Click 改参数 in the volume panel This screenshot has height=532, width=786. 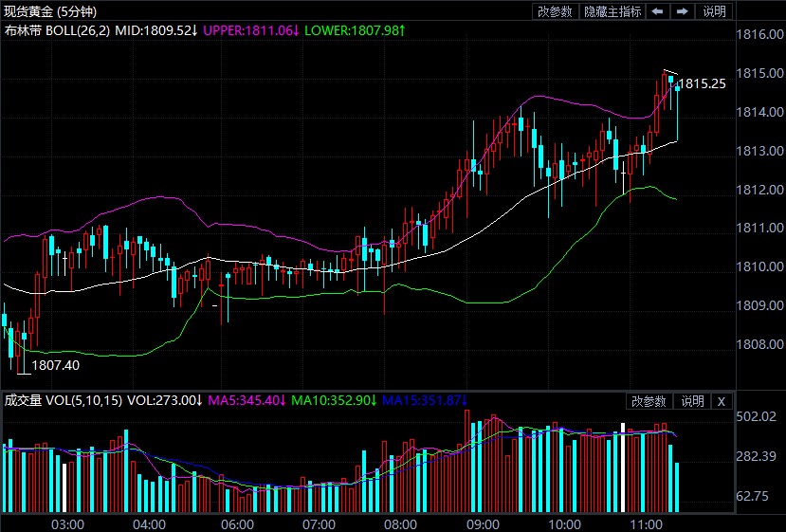649,401
